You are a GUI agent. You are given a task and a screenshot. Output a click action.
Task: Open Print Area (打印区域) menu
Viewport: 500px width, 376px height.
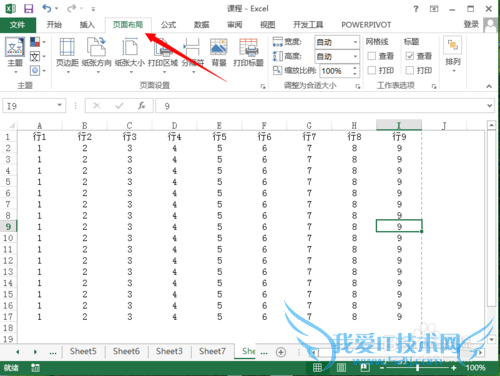point(163,55)
